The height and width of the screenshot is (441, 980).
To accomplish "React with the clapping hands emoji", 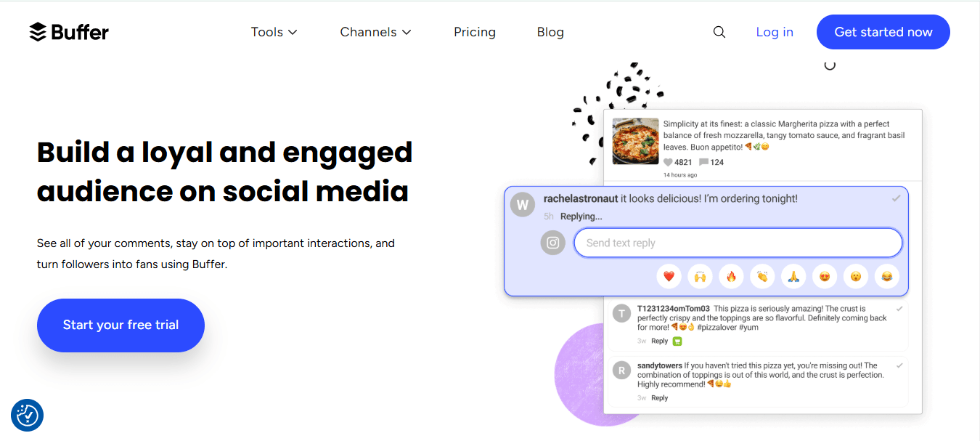I will 762,276.
